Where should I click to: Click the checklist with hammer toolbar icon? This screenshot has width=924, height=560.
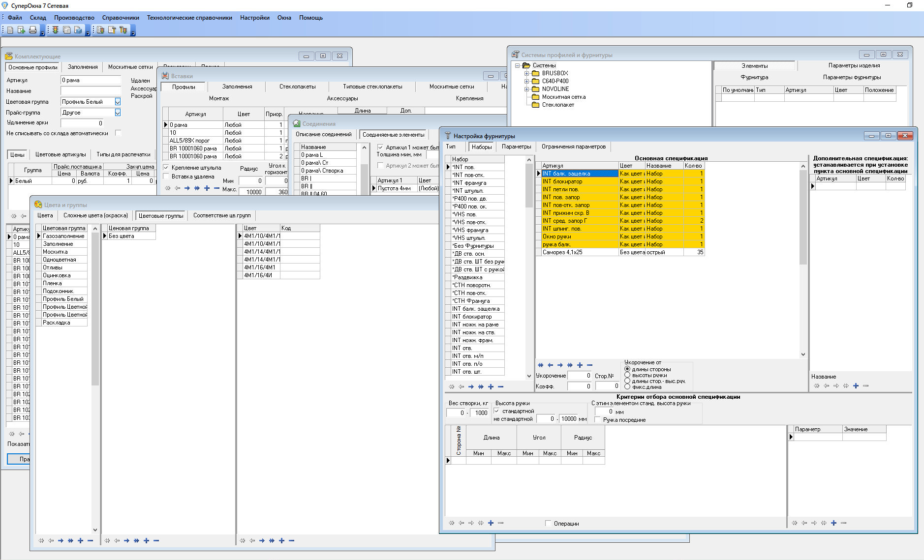coord(112,30)
